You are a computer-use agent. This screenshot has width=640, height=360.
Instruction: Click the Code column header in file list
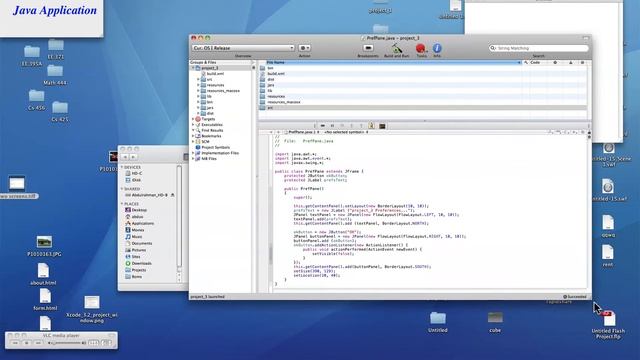(x=535, y=62)
